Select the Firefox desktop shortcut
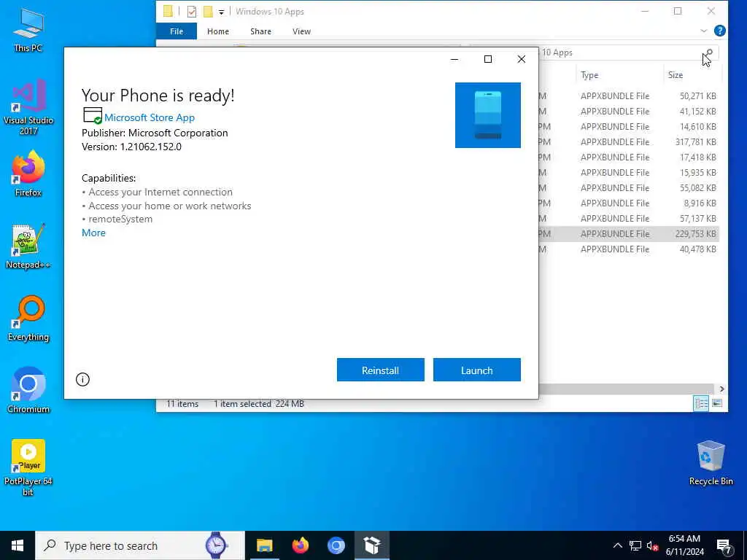The height and width of the screenshot is (560, 747). 28,174
